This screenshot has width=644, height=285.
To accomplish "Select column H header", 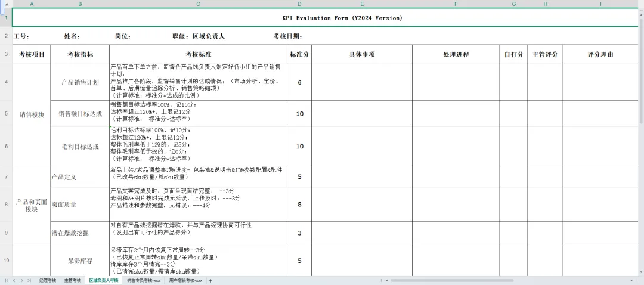I will tap(545, 4).
